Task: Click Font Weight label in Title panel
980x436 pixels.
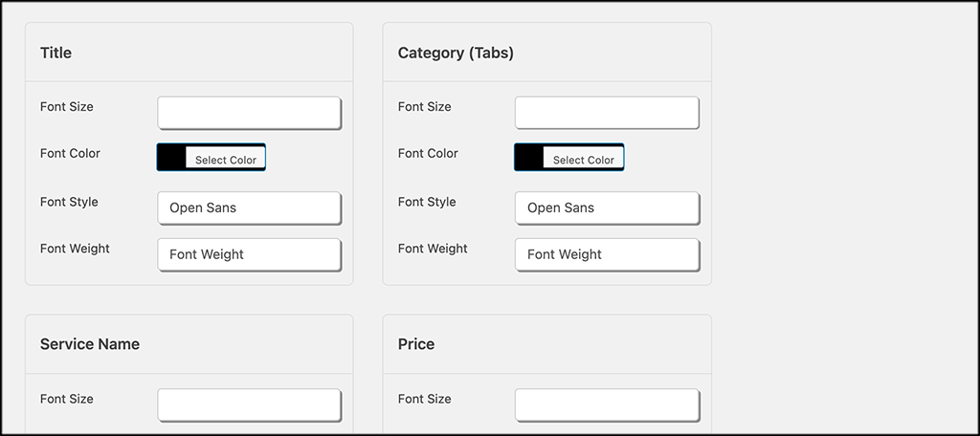Action: (x=75, y=249)
